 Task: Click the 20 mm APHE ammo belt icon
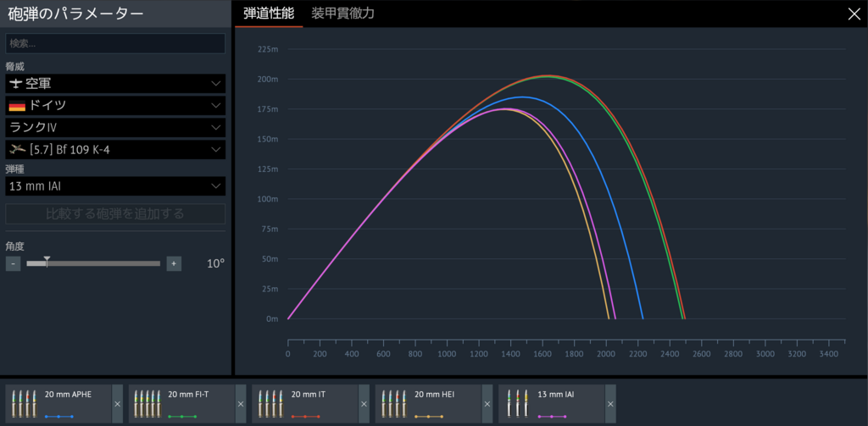click(25, 402)
